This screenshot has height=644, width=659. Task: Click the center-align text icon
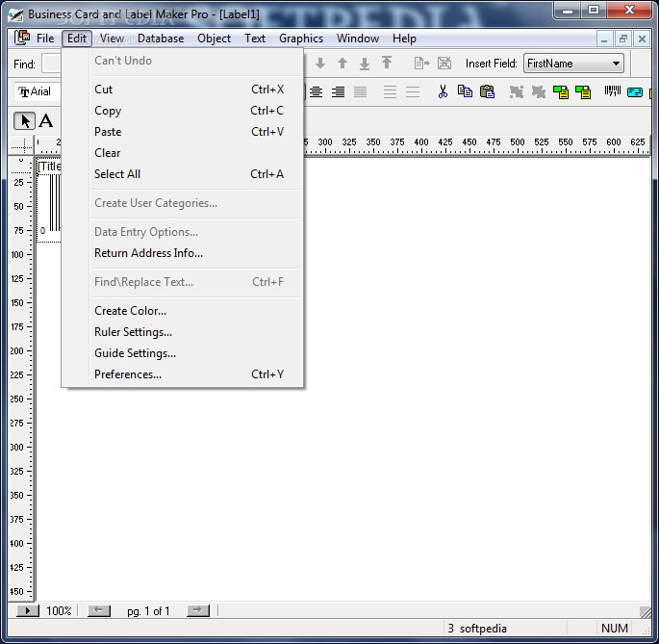(x=317, y=91)
